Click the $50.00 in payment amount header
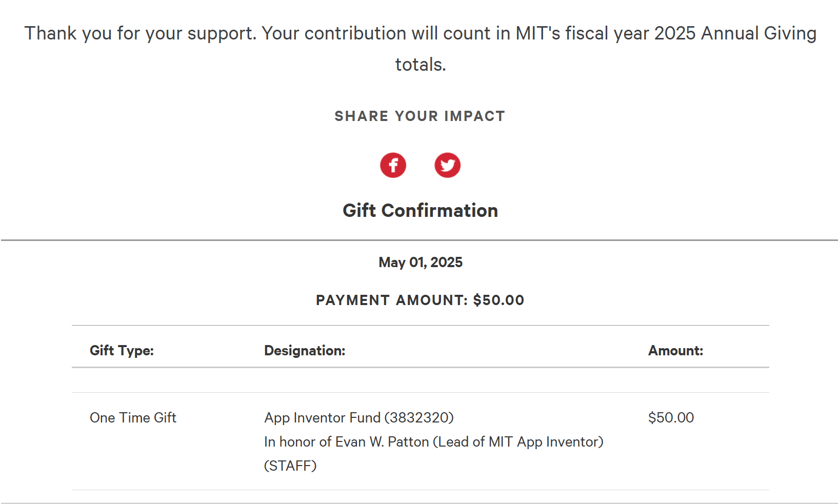This screenshot has width=838, height=504. (x=498, y=300)
